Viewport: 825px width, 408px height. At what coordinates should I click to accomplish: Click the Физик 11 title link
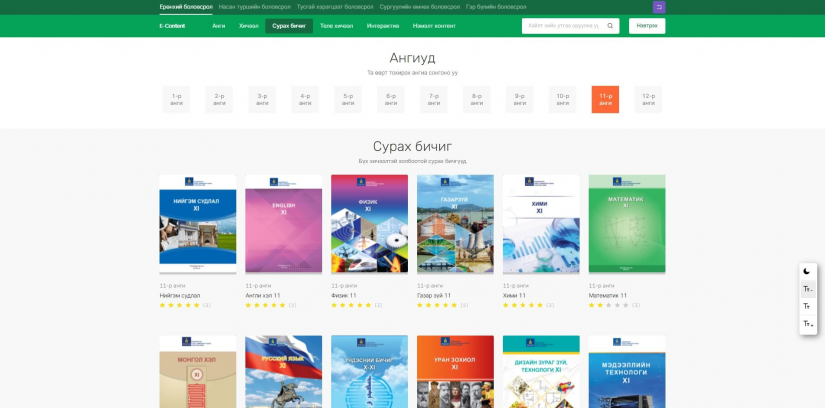344,296
